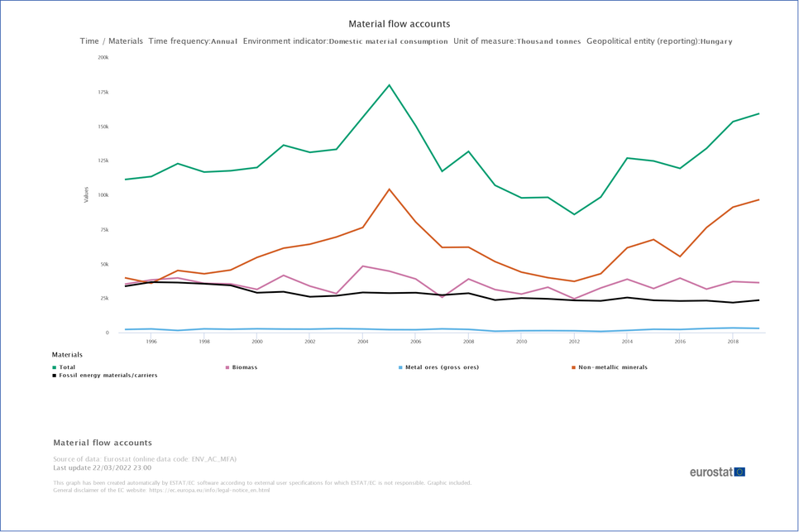Click the EU flag icon beside eurostat
This screenshot has width=799, height=532.
[x=739, y=472]
